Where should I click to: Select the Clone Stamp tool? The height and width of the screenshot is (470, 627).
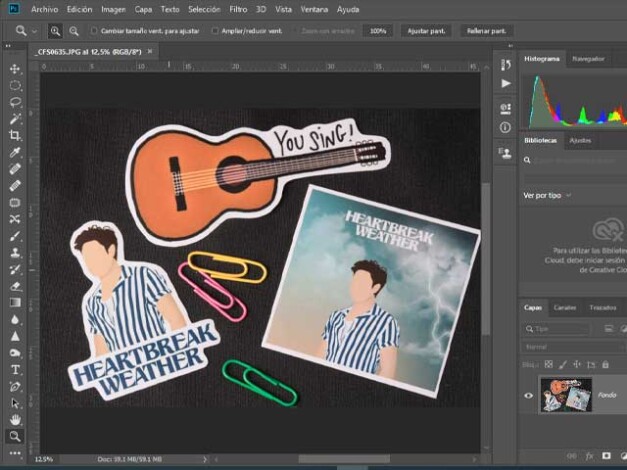[x=15, y=252]
